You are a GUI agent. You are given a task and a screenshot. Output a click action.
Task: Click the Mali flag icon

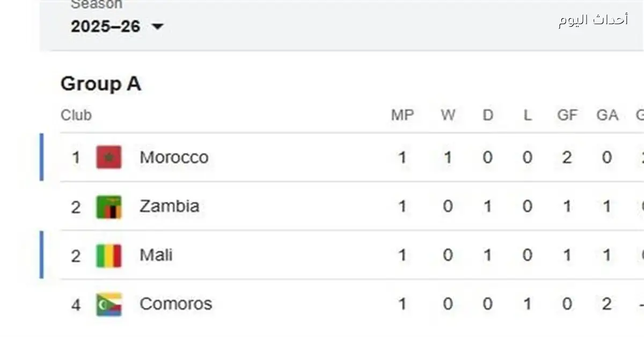[109, 255]
